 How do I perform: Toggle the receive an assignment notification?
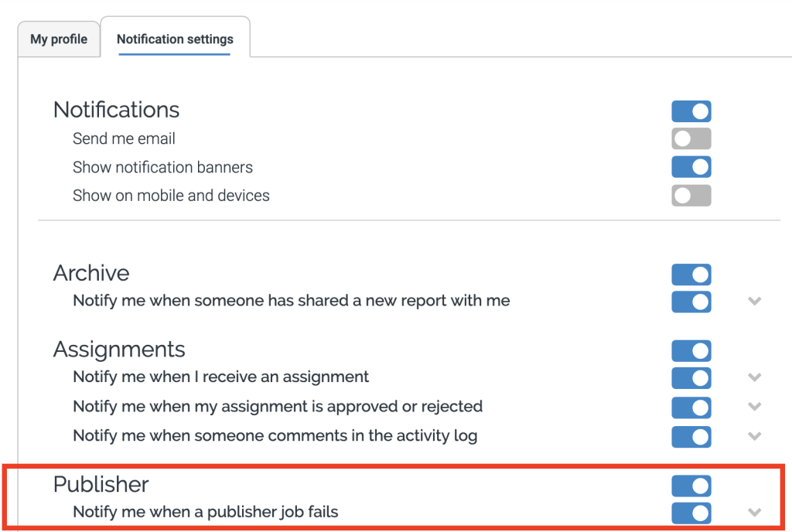coord(691,377)
